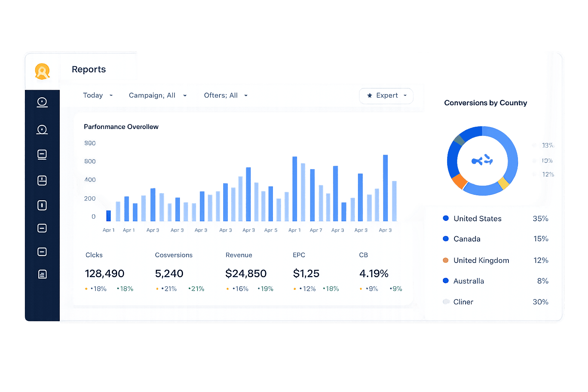Click the Expert button label
Screen dimensions: 588x392
pyautogui.click(x=387, y=95)
